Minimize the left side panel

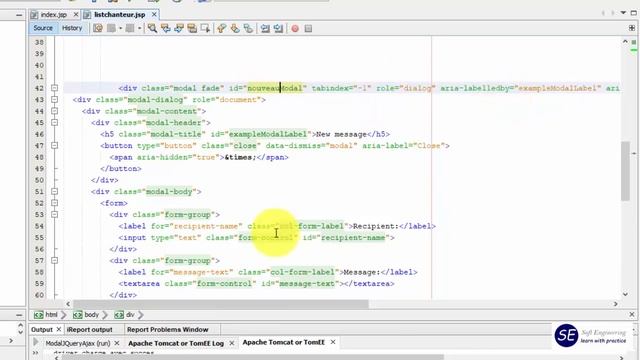[19, 15]
